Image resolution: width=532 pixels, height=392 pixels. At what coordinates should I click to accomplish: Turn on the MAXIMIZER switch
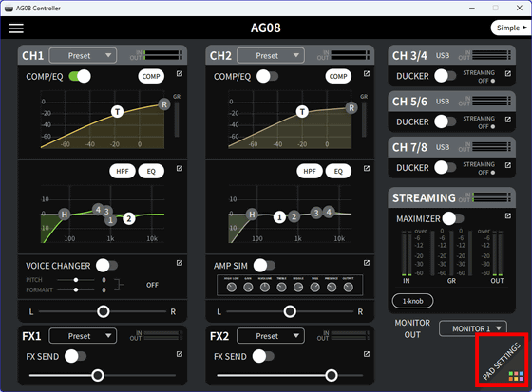tap(453, 218)
